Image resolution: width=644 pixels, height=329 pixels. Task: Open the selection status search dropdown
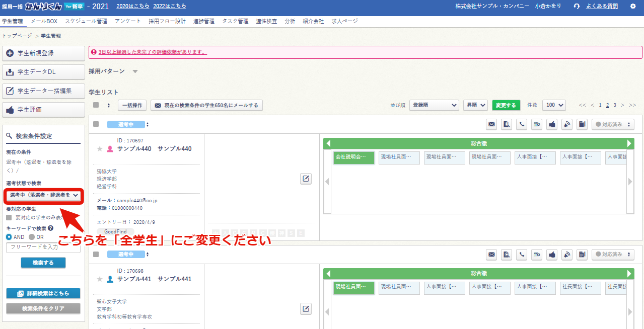point(43,195)
